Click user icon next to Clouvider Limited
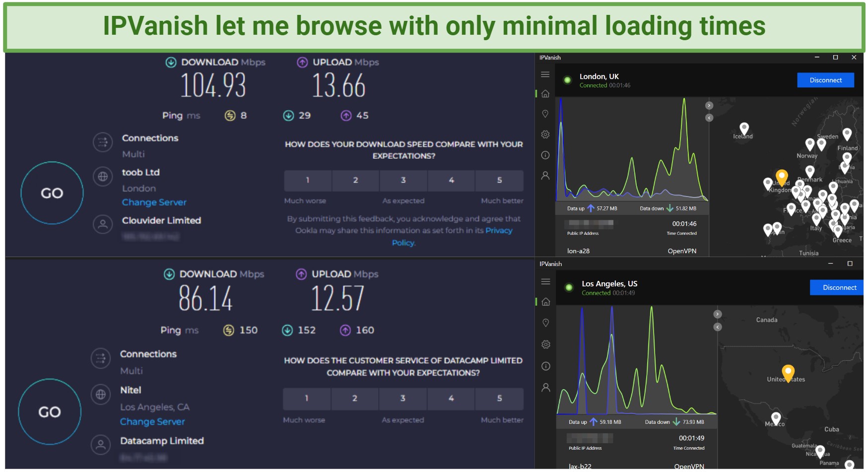Viewport: 868px width, 472px height. point(102,224)
